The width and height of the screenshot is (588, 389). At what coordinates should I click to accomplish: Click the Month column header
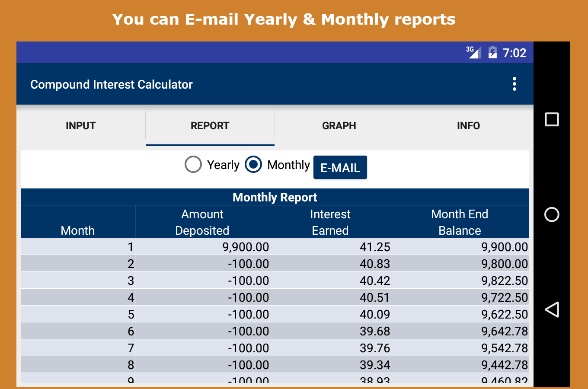click(78, 222)
